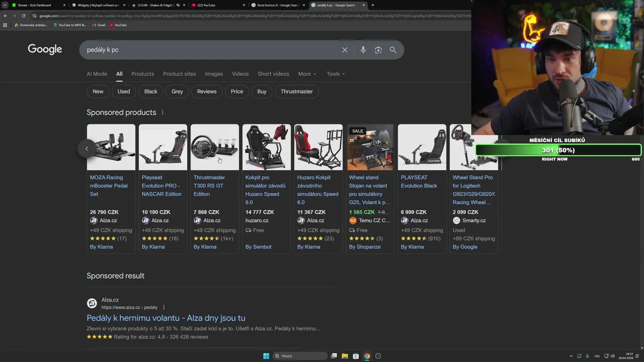Open the Chrome apps grid in bookmarks bar
Image resolution: width=644 pixels, height=362 pixels.
coord(5,25)
